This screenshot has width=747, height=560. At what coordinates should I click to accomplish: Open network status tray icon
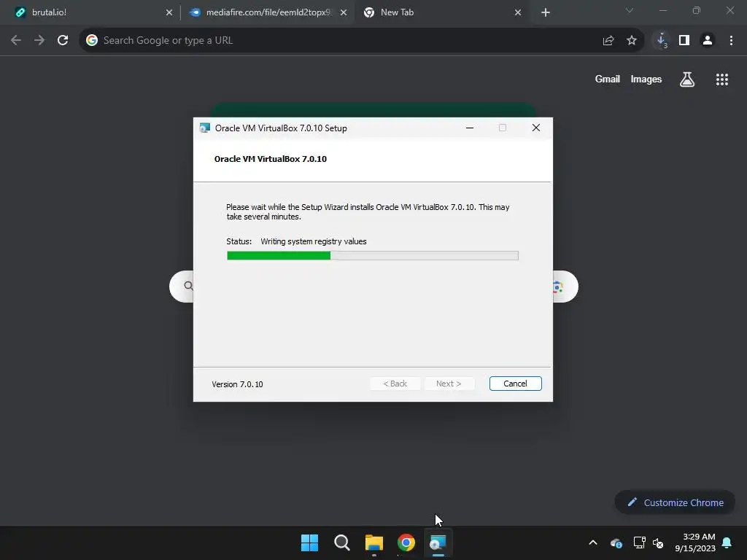coord(639,542)
